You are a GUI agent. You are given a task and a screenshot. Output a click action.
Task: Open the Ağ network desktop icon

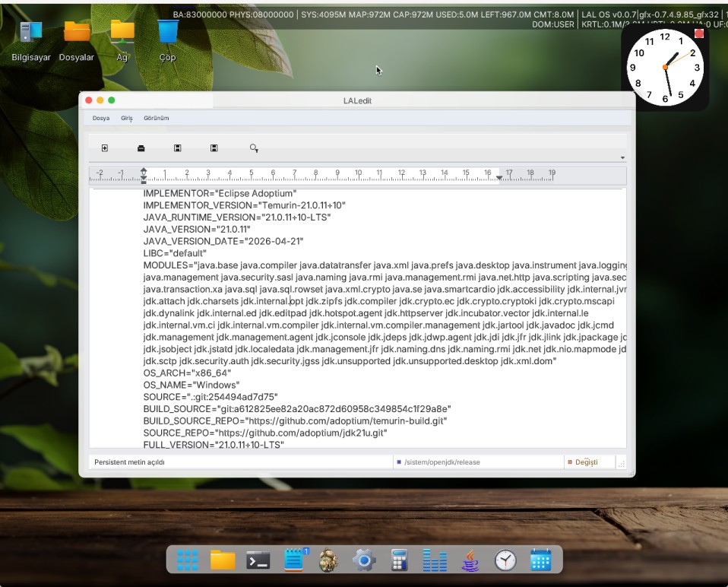122,41
